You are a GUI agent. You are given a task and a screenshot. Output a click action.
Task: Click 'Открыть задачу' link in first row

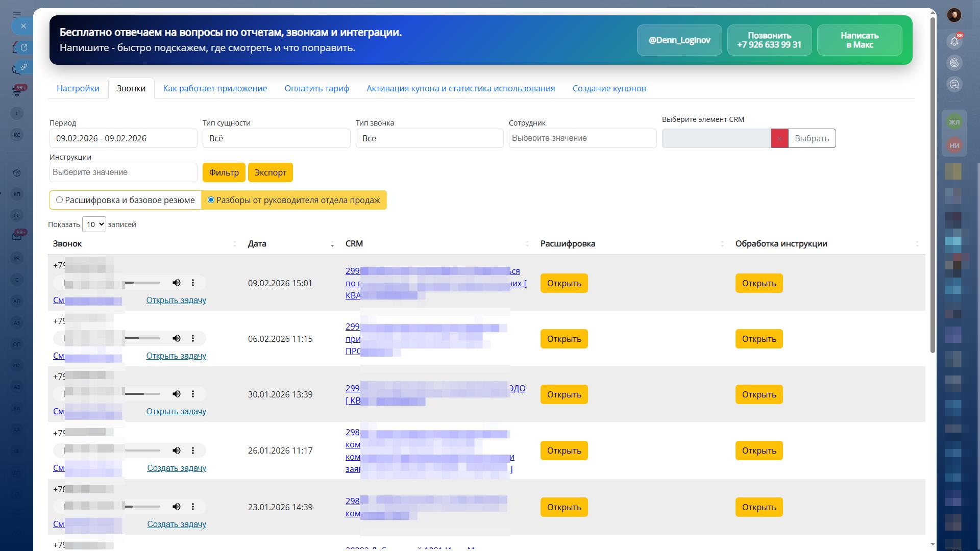(x=176, y=300)
